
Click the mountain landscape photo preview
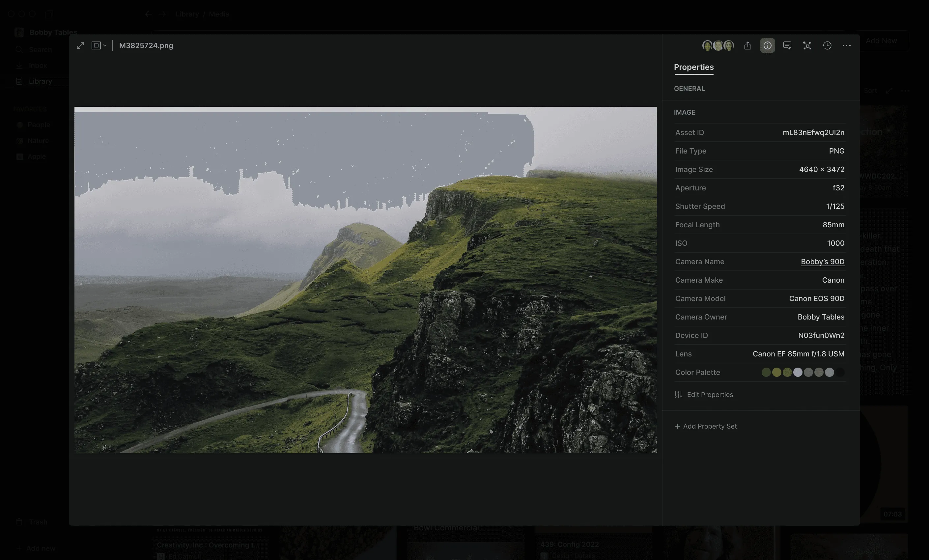coord(365,280)
